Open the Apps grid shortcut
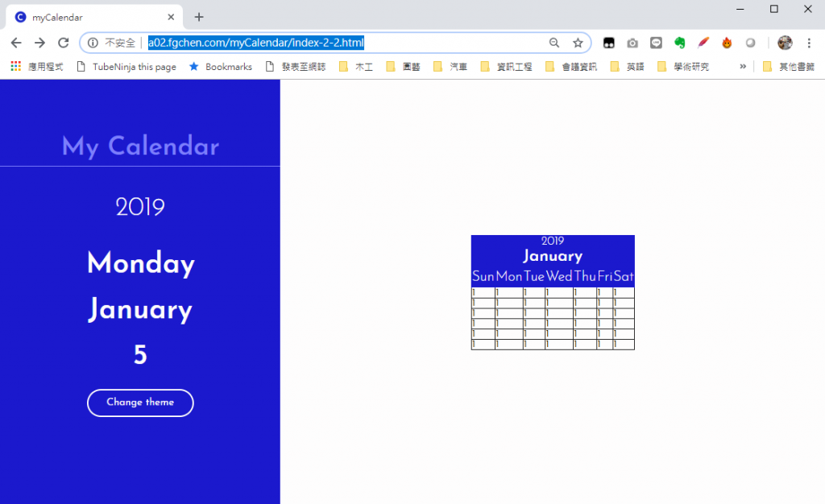The width and height of the screenshot is (825, 504). point(37,67)
